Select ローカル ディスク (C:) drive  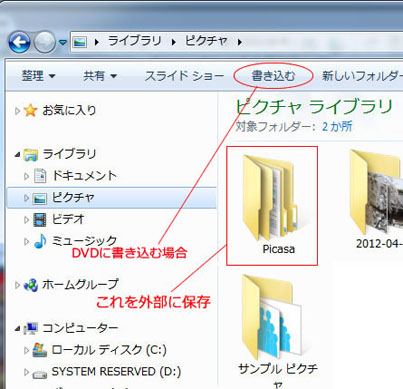coord(109,350)
